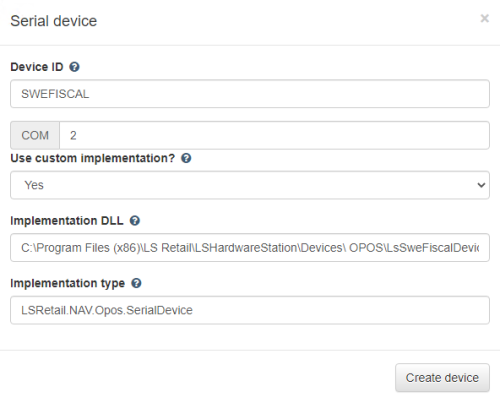Click inside the Implementation DLL path field

pos(250,248)
